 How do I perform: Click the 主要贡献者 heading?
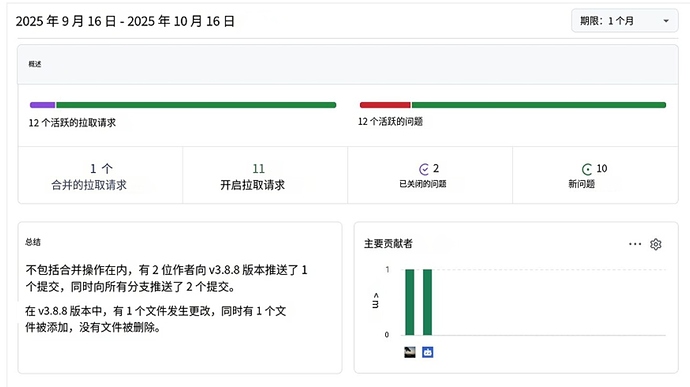pos(388,243)
